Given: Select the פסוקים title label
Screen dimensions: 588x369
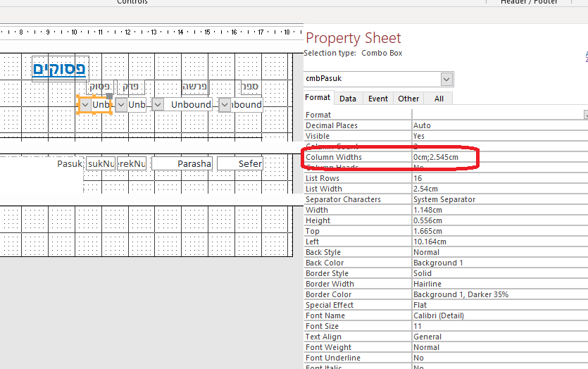Looking at the screenshot, I should [x=60, y=68].
